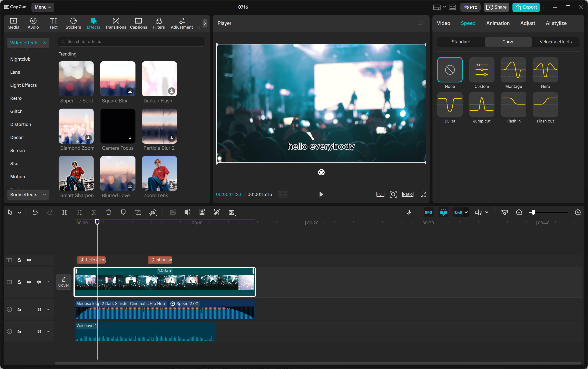Switch to Velocity effects tab
The height and width of the screenshot is (369, 588).
[555, 42]
